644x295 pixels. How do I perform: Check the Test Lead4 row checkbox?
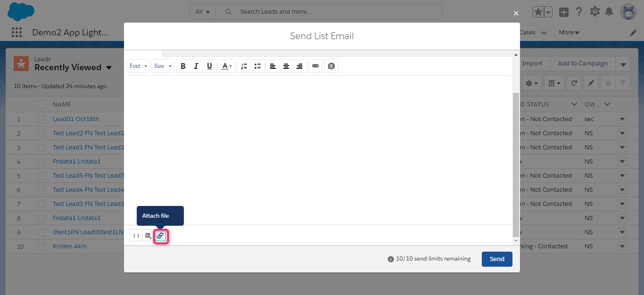[x=41, y=190]
